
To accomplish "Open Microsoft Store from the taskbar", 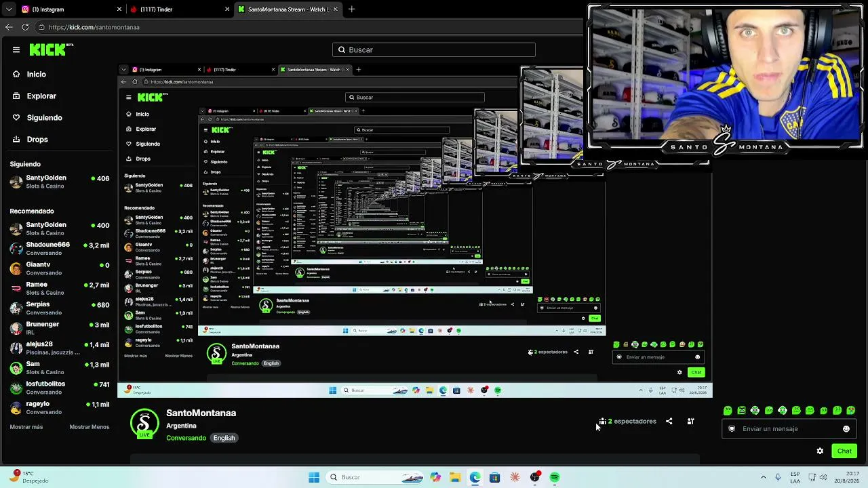I will [x=494, y=478].
